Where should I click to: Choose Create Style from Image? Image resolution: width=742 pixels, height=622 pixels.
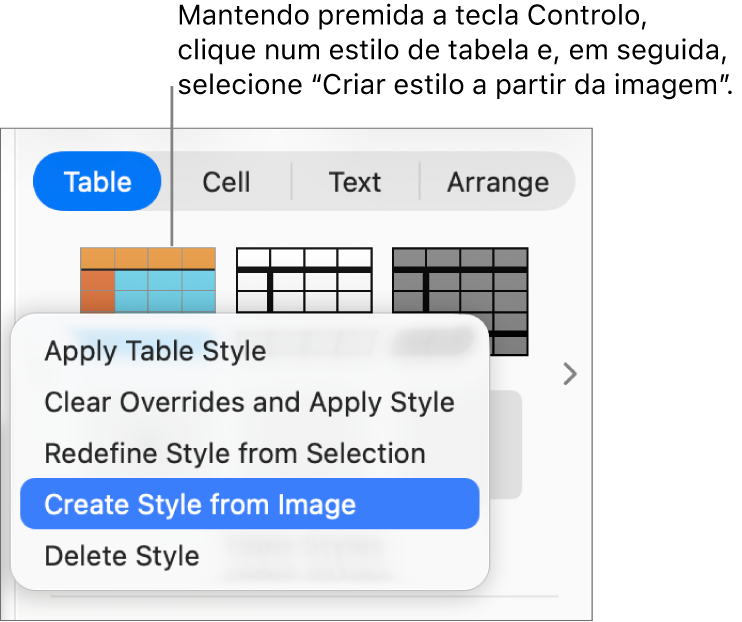click(200, 504)
